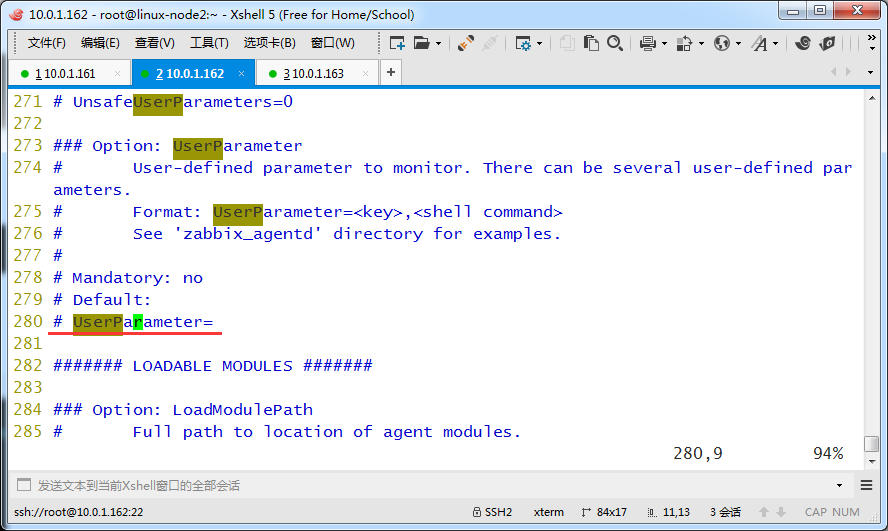Expand the color scheme dropdown arrow
The width and height of the screenshot is (888, 531).
pos(701,44)
